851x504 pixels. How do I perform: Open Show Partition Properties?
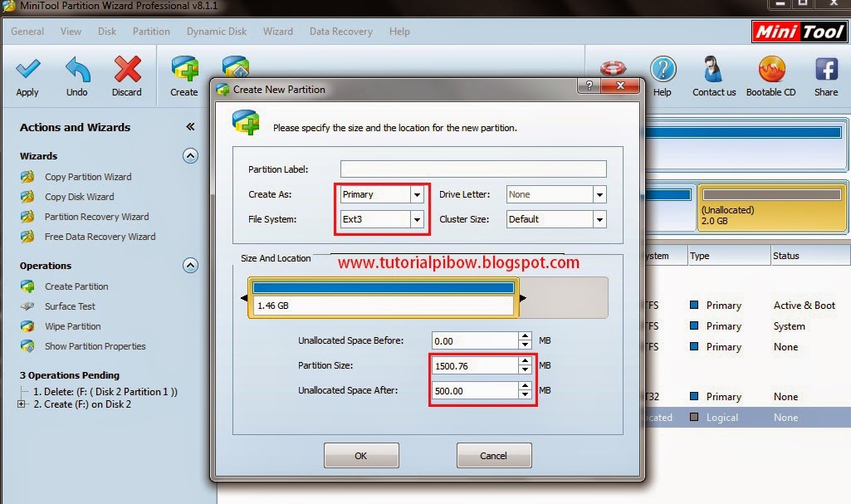(x=95, y=346)
